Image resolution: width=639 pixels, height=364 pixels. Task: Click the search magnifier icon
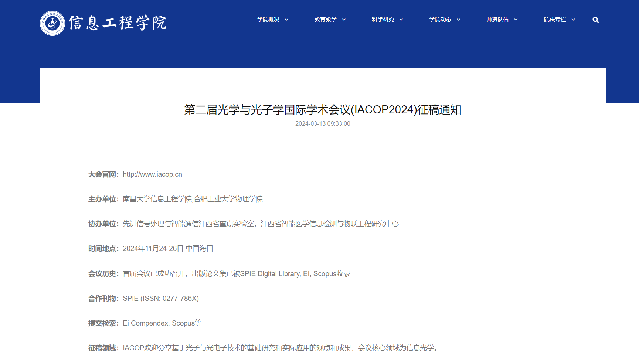coord(595,20)
